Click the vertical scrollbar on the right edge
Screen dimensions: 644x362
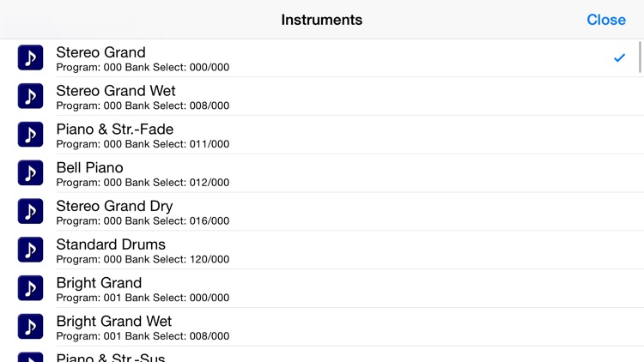coord(640,57)
